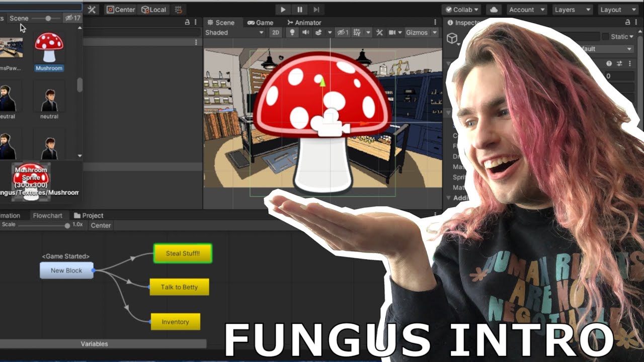The image size is (644, 362).
Task: Open the Account dropdown
Action: [x=526, y=10]
